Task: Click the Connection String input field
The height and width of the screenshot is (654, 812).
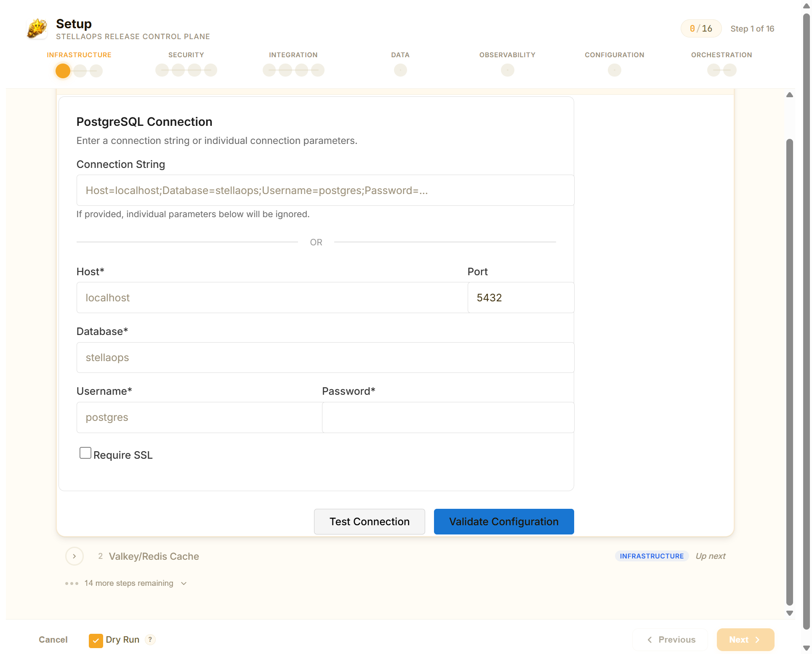Action: click(x=325, y=190)
